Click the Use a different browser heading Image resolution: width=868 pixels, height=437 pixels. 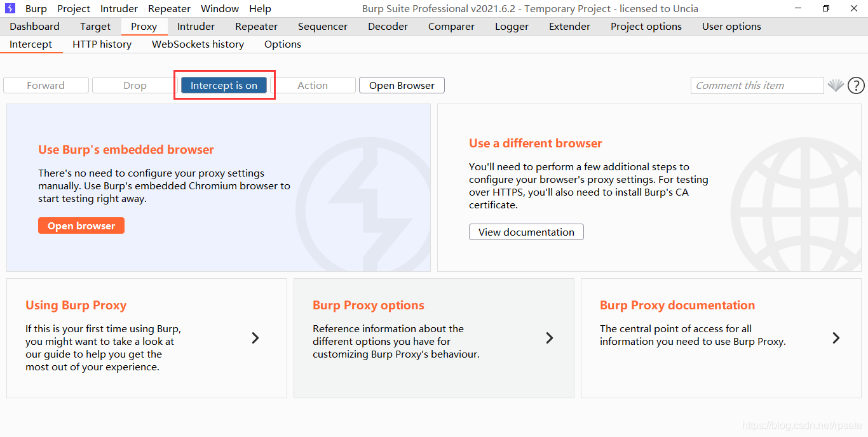tap(536, 143)
